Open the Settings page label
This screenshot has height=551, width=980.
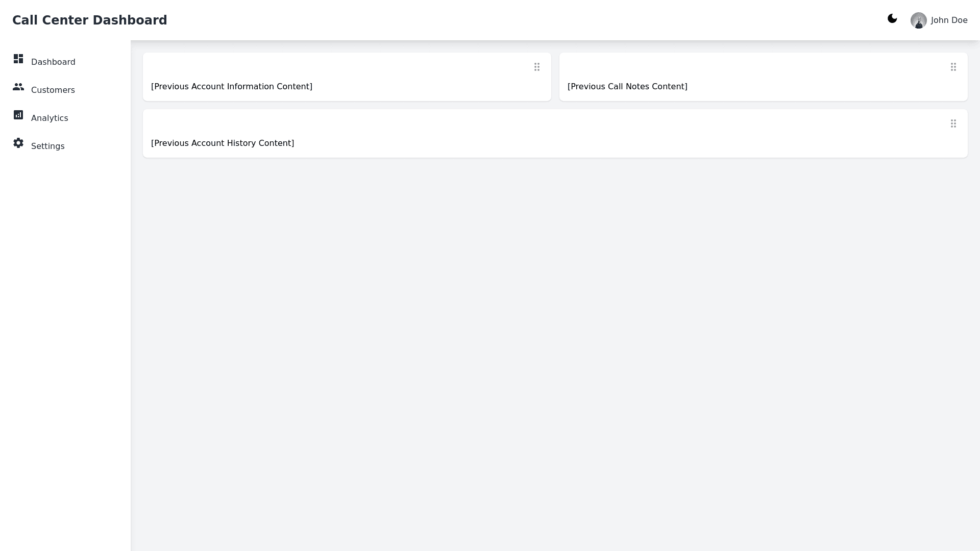click(48, 146)
